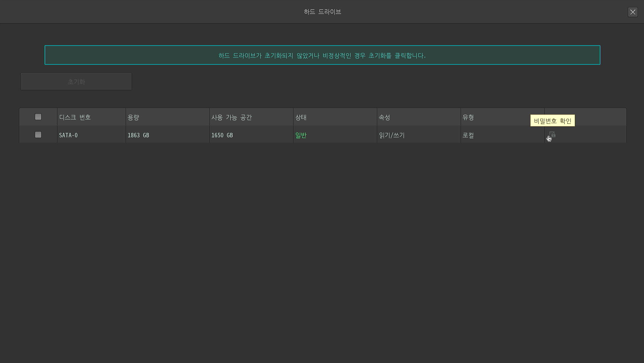Screen dimensions: 644x363
Task: Tick the select-all checkbox in the table header
Action: [x=38, y=117]
